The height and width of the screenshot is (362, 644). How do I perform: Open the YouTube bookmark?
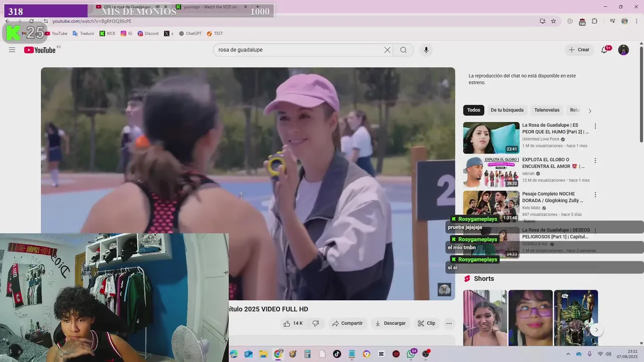pyautogui.click(x=56, y=34)
